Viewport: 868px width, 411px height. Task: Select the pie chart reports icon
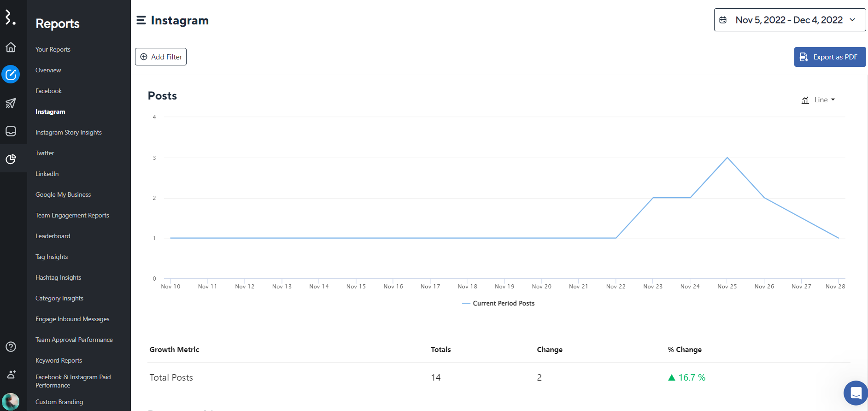point(11,159)
